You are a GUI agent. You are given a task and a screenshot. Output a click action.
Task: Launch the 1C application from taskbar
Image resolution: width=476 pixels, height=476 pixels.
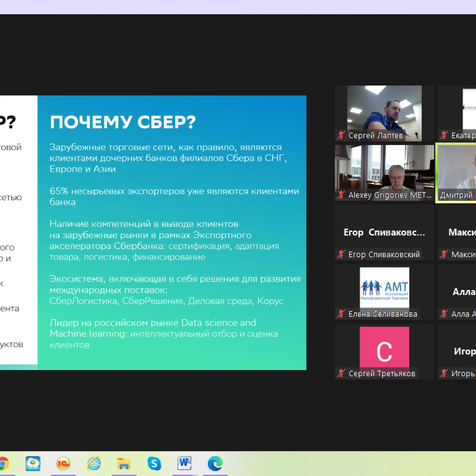click(x=63, y=464)
